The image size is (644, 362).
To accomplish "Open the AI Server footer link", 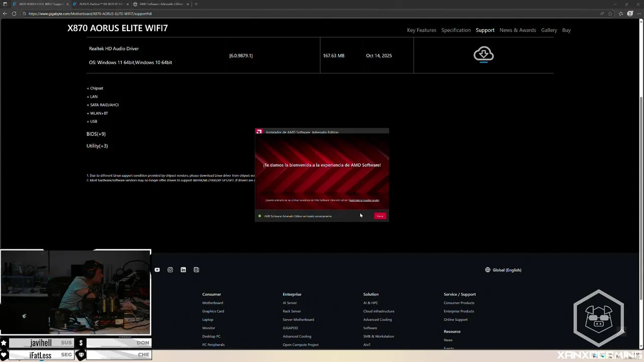I will point(290,303).
